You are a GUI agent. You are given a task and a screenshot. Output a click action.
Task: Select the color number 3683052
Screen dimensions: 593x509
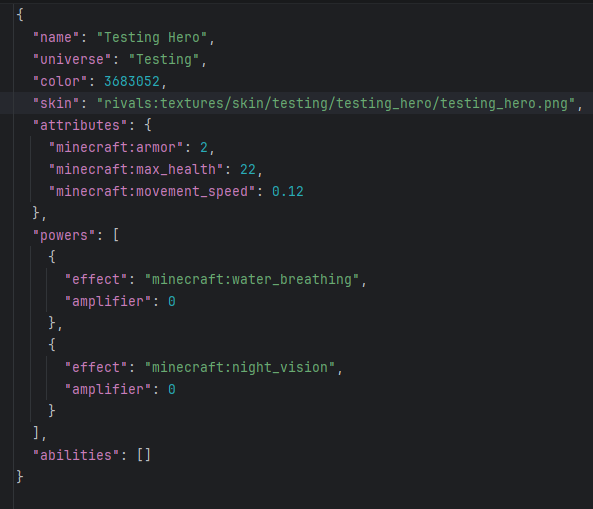point(132,81)
